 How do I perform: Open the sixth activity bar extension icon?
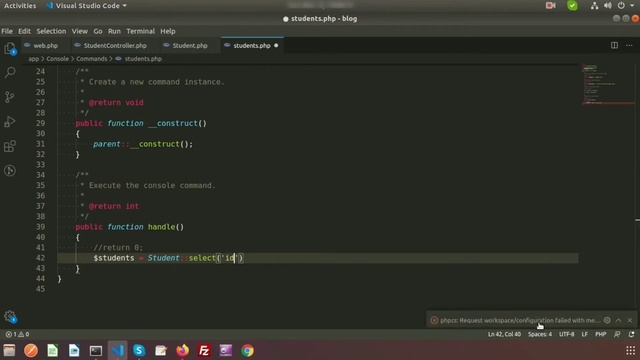pyautogui.click(x=10, y=170)
